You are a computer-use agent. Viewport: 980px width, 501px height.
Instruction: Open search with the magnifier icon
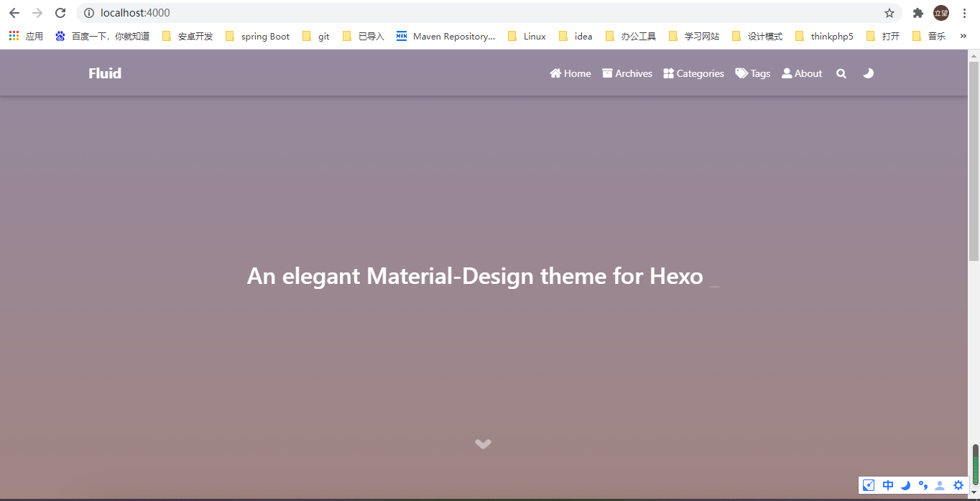pyautogui.click(x=841, y=73)
